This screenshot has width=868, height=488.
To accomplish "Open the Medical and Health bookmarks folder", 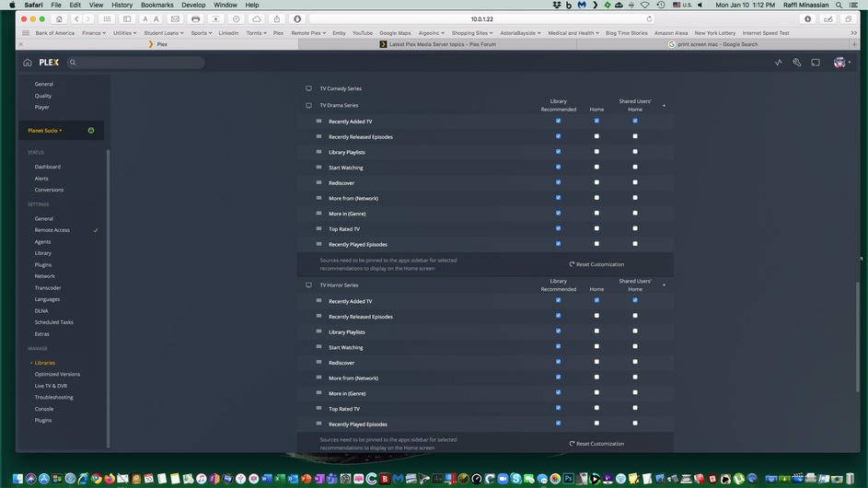I will pos(573,33).
